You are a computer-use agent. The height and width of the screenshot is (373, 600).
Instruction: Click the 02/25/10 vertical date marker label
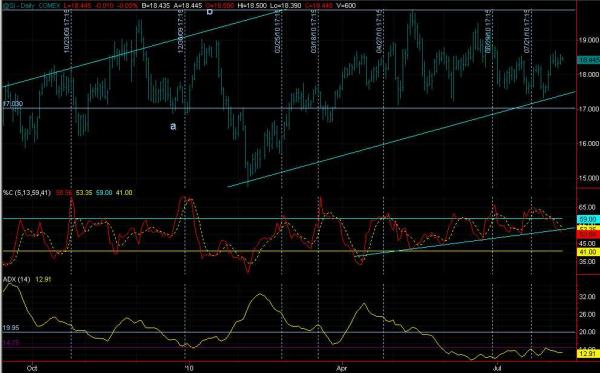pos(277,31)
